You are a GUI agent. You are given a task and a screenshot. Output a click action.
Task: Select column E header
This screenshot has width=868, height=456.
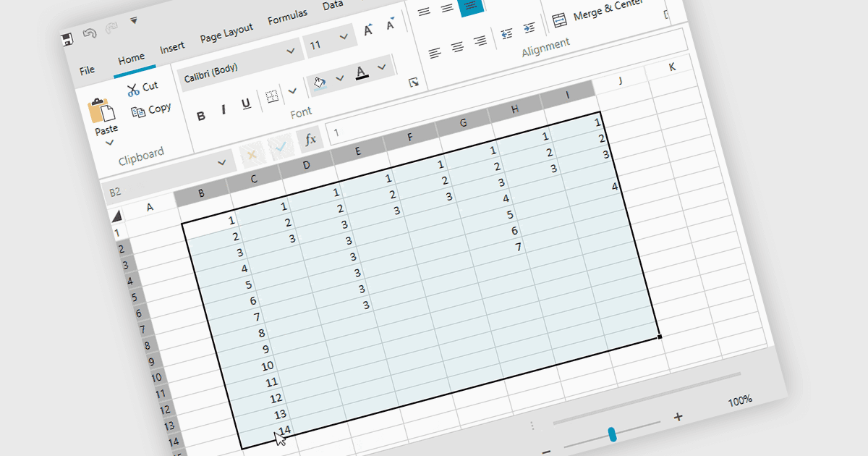click(x=358, y=151)
